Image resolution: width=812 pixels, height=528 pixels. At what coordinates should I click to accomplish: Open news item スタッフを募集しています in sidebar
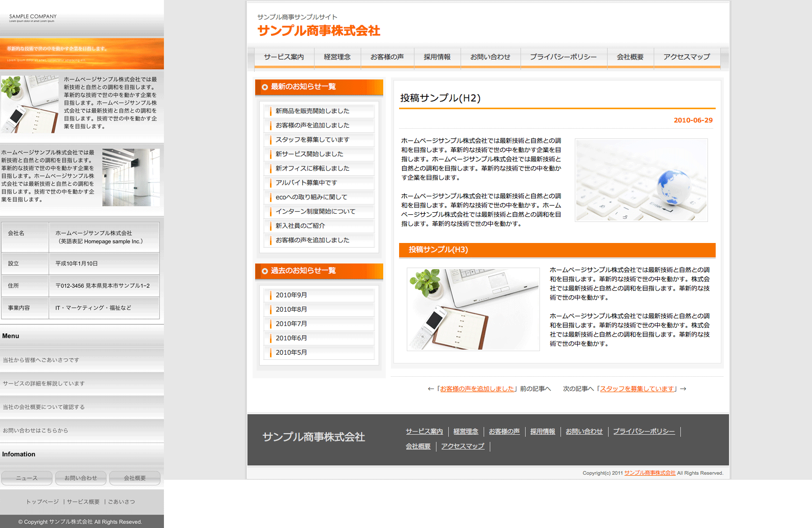pyautogui.click(x=312, y=139)
